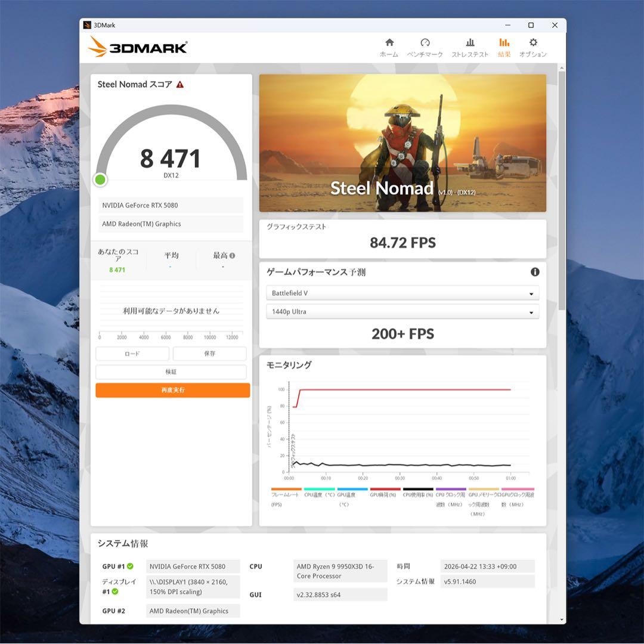Click the システム情報 version v5.91.1460
644x644 pixels.
coord(488,581)
